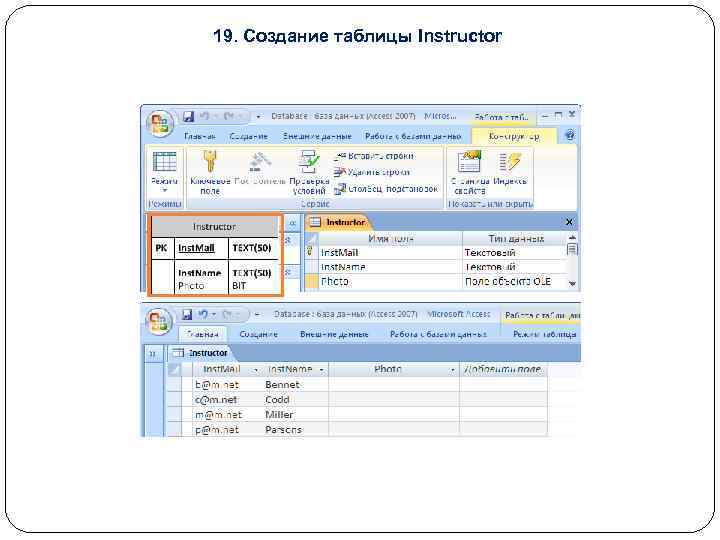This screenshot has width=720, height=540.
Task: Click Добавить поле column header
Action: tap(503, 369)
